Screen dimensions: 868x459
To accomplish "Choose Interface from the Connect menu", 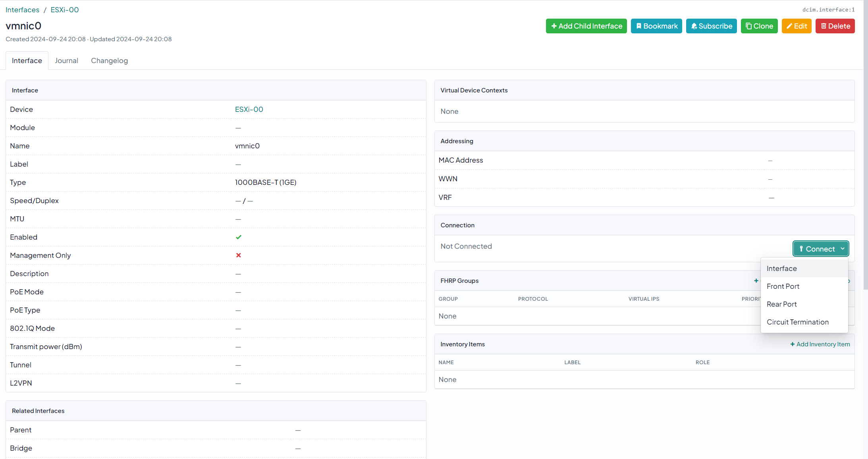I will (781, 269).
